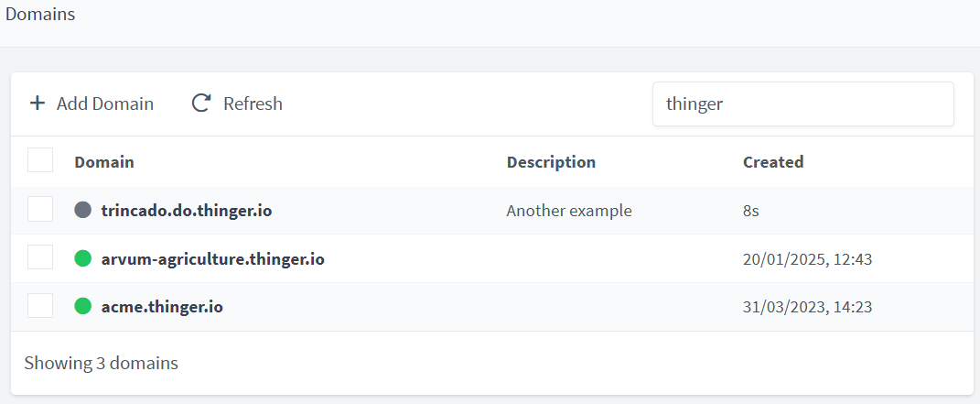Image resolution: width=980 pixels, height=404 pixels.
Task: Sort by the Created column header
Action: pyautogui.click(x=773, y=162)
